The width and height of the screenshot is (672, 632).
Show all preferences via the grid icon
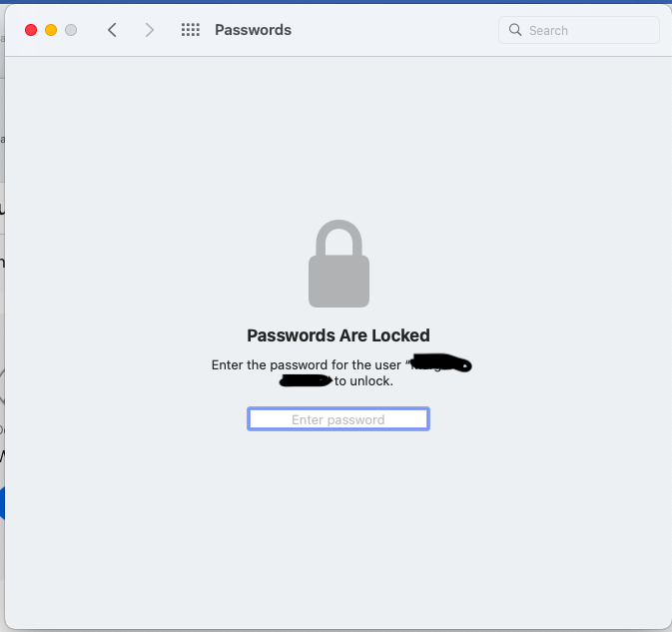pyautogui.click(x=191, y=30)
